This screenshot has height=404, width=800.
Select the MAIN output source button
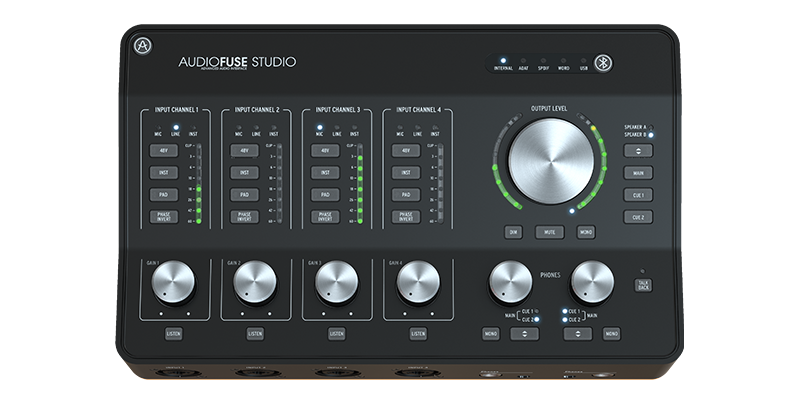coord(638,173)
